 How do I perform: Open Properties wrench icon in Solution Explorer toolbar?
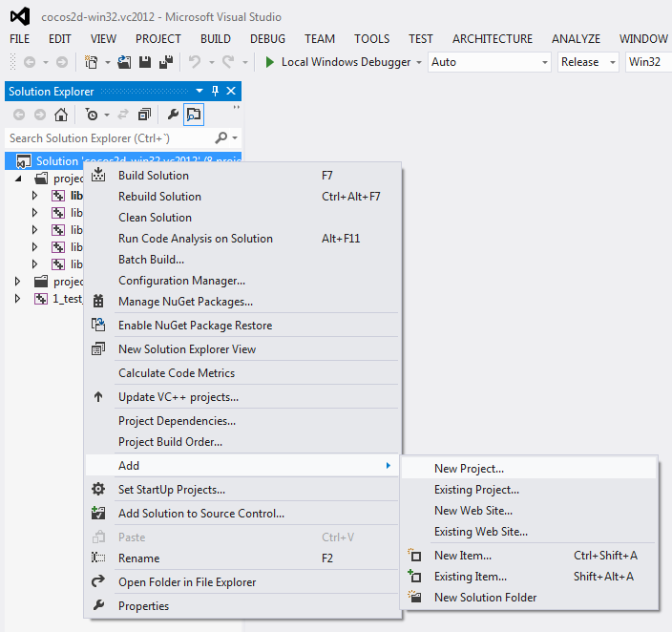click(173, 115)
